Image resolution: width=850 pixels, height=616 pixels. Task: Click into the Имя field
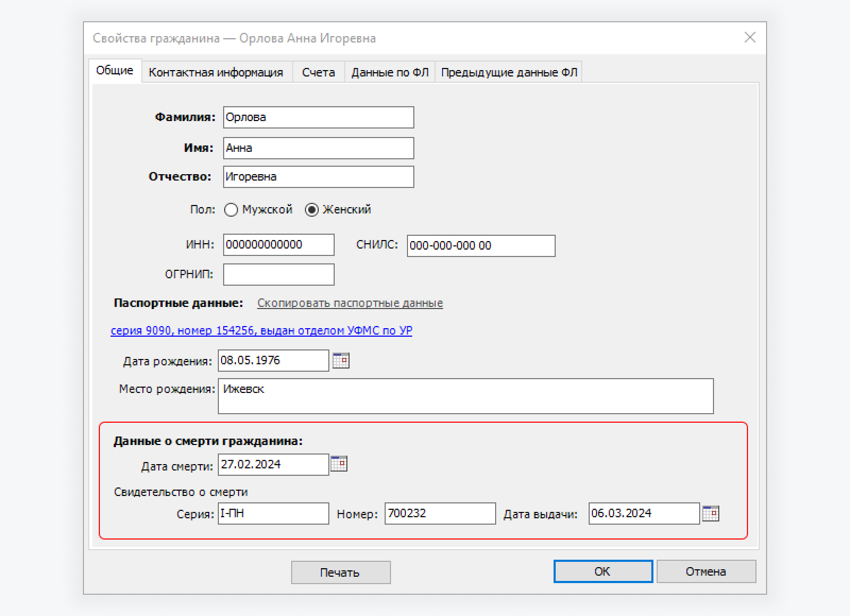coord(319,148)
